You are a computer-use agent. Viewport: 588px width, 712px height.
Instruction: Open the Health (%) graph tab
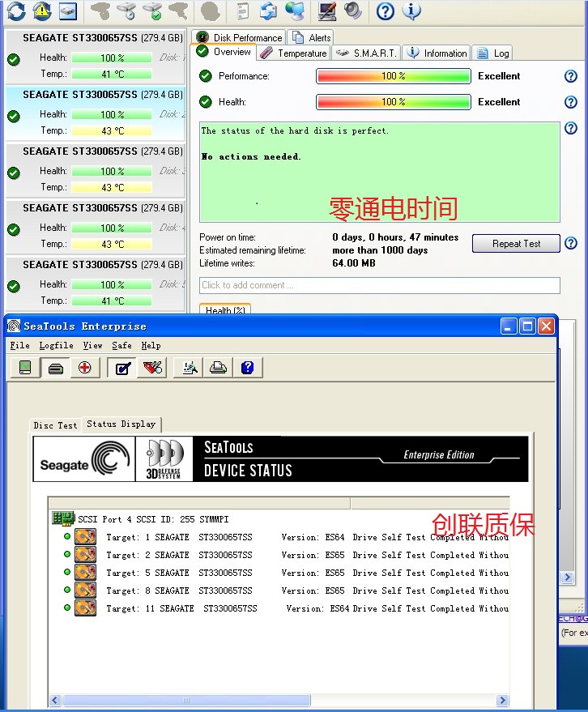[225, 309]
